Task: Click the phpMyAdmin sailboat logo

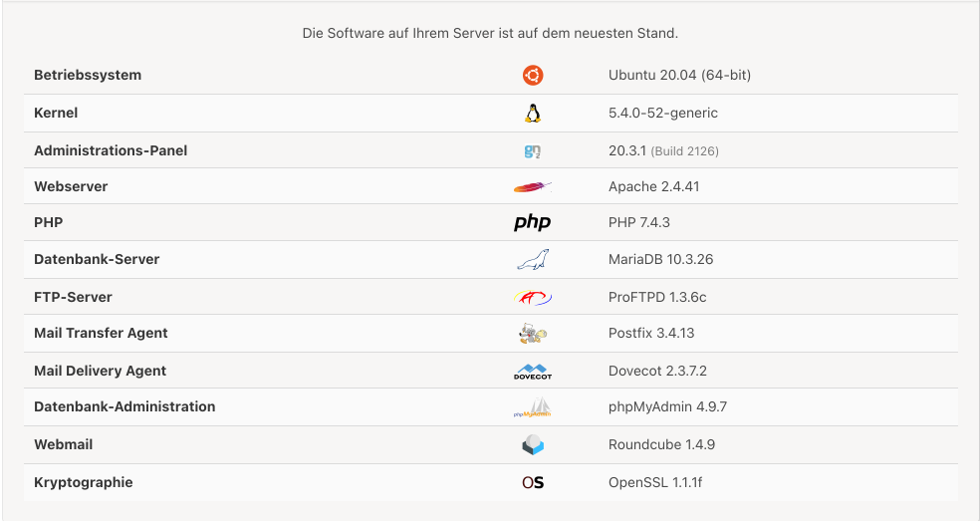Action: (533, 407)
